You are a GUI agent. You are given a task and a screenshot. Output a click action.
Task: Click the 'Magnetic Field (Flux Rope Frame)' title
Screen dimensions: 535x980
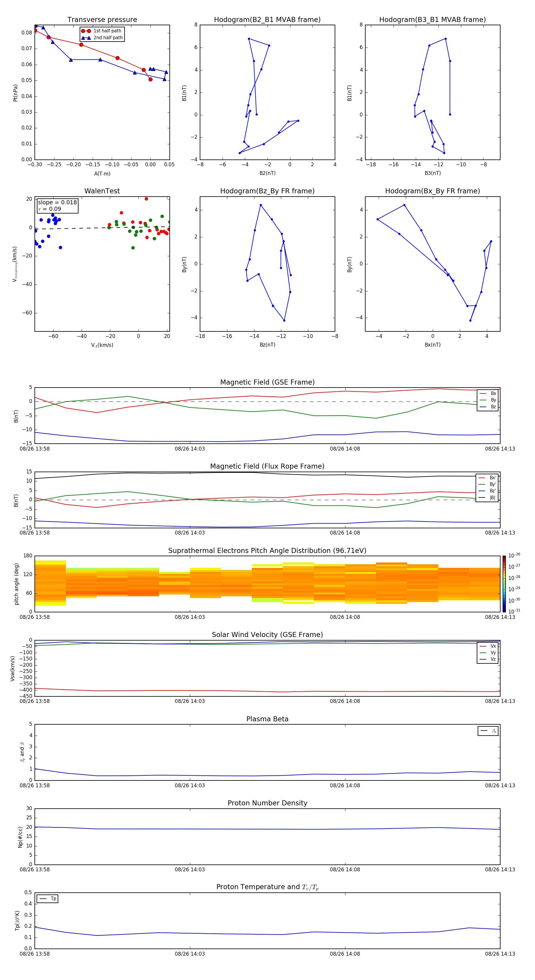tap(267, 467)
